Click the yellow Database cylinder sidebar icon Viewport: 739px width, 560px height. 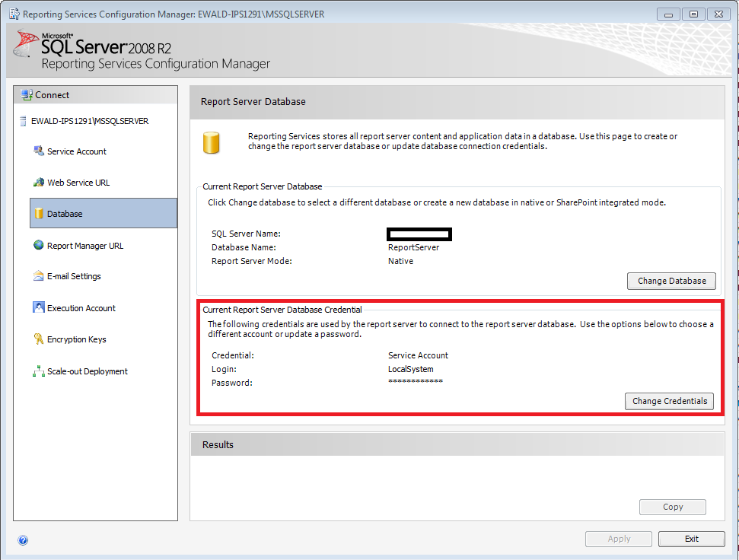click(x=39, y=213)
